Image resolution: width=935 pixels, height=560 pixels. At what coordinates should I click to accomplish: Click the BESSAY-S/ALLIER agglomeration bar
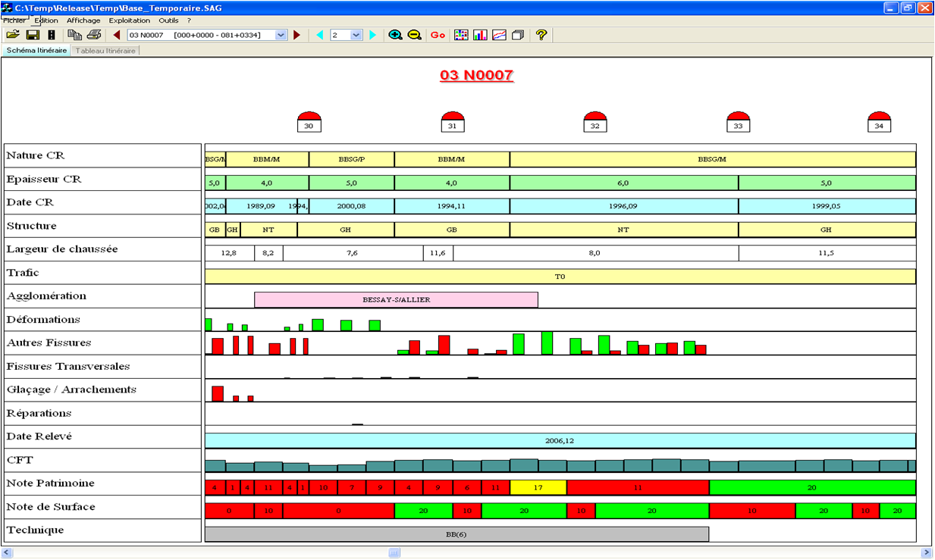click(396, 299)
